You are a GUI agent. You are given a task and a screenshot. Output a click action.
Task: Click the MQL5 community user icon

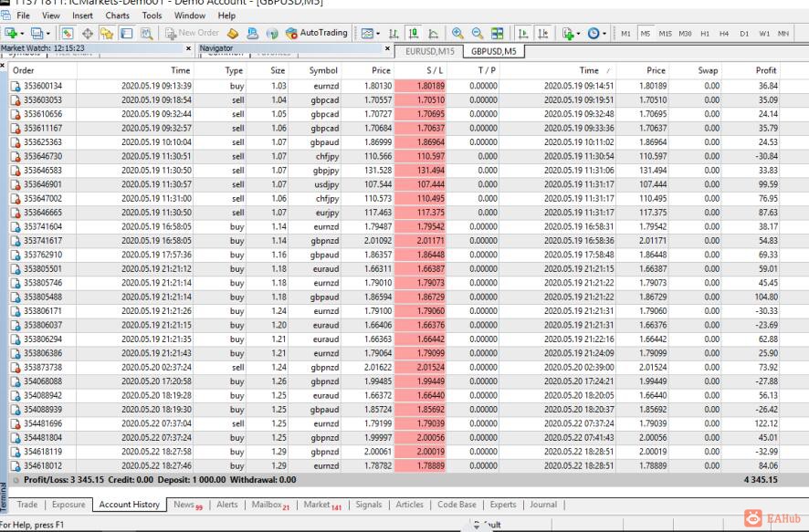252,34
